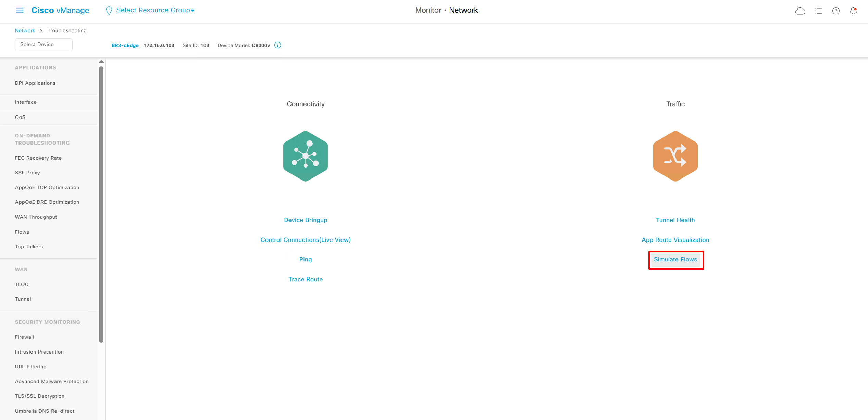
Task: Click the location pin icon
Action: 109,11
